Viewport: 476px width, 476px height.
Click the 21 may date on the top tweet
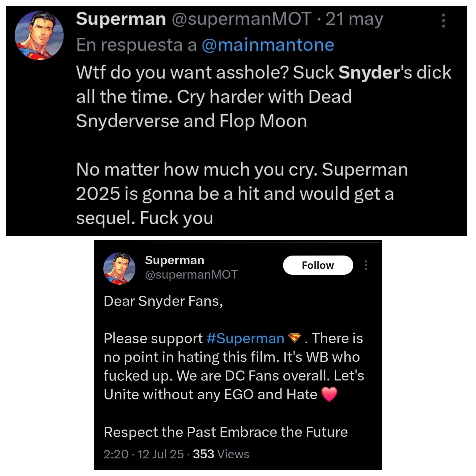pyautogui.click(x=354, y=20)
